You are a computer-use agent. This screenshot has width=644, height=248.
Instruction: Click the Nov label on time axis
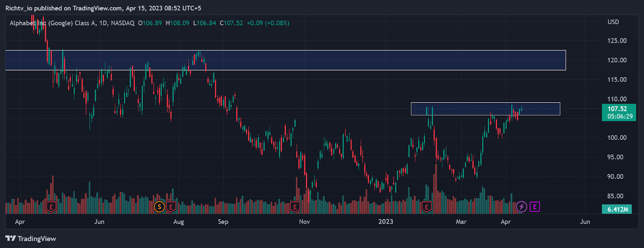(x=305, y=221)
